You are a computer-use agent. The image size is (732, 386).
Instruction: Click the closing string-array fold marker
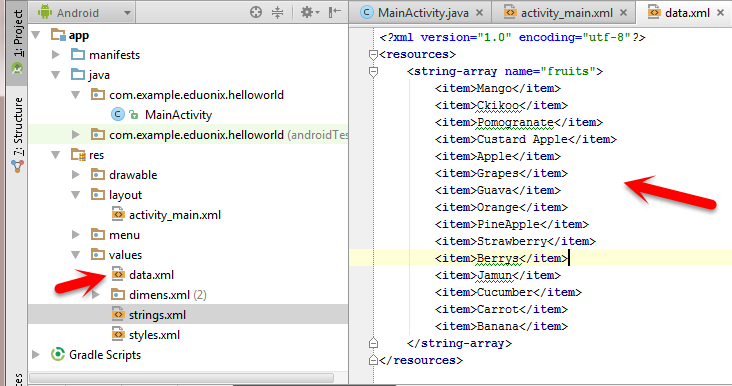click(x=373, y=343)
